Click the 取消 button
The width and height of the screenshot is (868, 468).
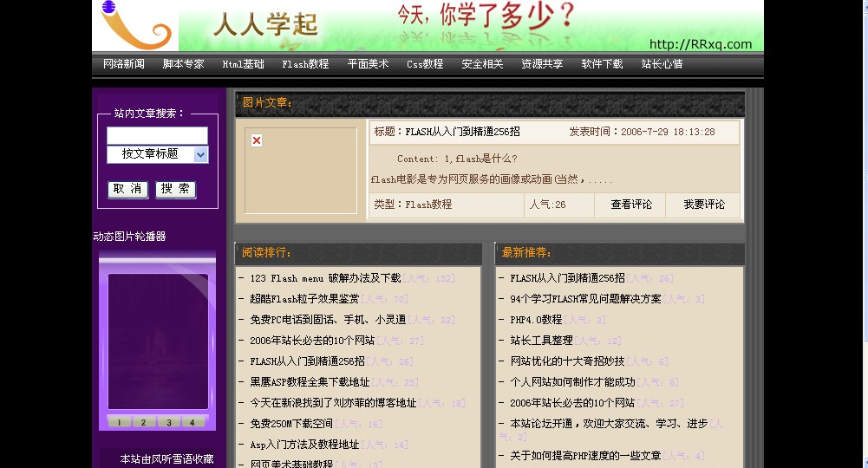pos(127,189)
